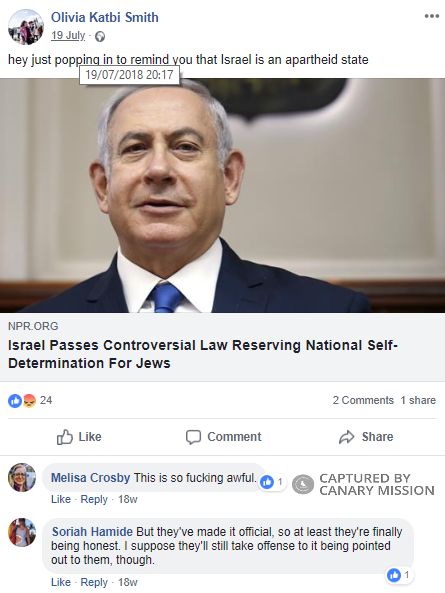Click the like badge on Soriah Hamide's comment

399,575
